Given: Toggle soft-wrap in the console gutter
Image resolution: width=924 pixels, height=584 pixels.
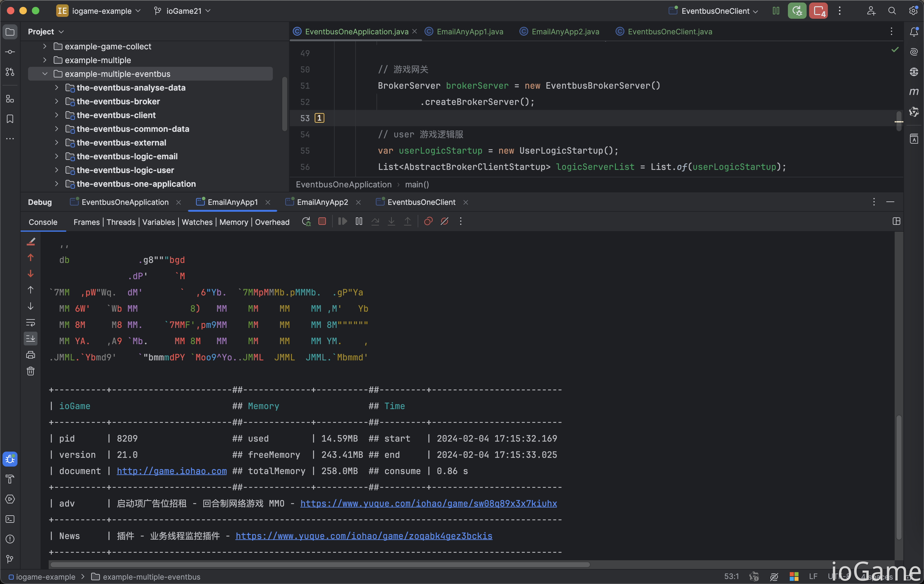Looking at the screenshot, I should pyautogui.click(x=31, y=322).
